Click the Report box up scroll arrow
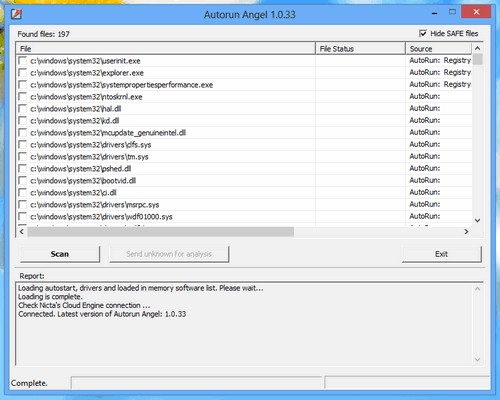The height and width of the screenshot is (400, 500). point(477,289)
